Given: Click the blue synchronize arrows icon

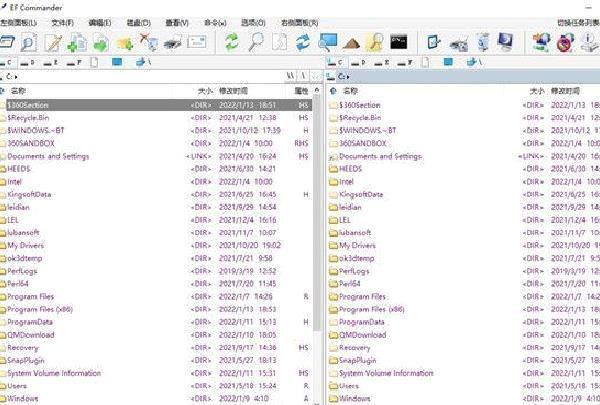Looking at the screenshot, I should (303, 42).
